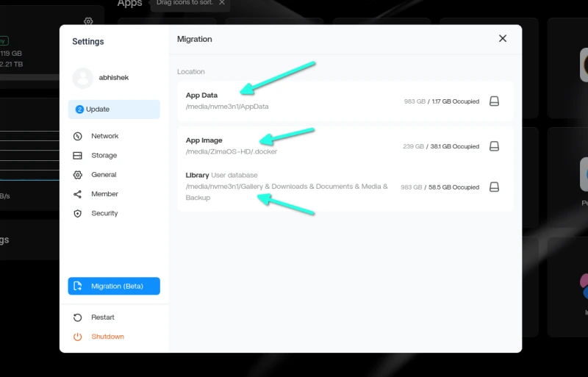Viewport: 588px width, 377px height.
Task: Click the Member share icon
Action: click(x=78, y=194)
